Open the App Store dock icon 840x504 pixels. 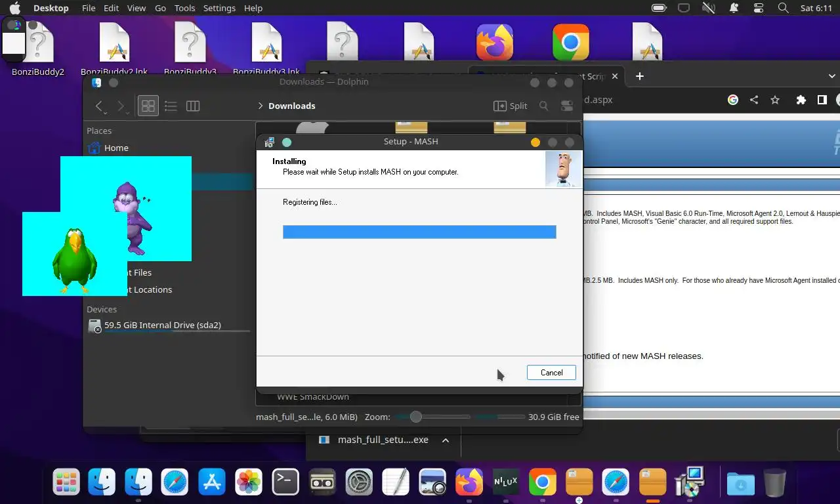(x=212, y=482)
